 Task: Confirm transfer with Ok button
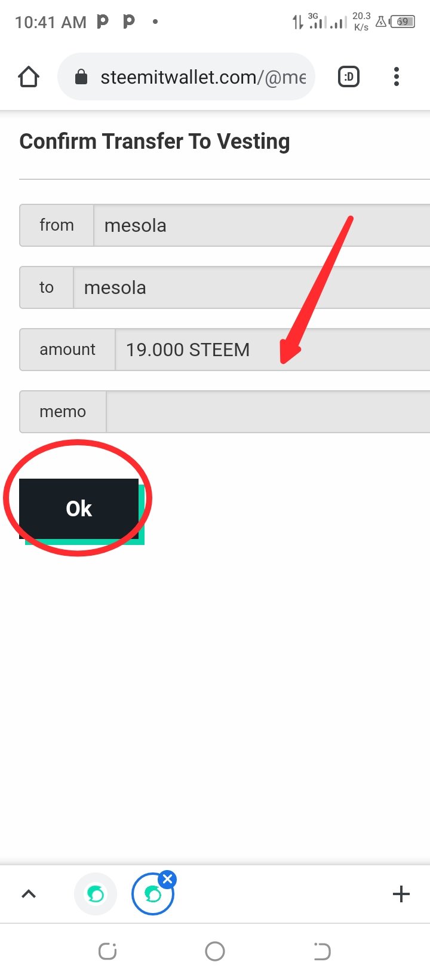tap(79, 509)
